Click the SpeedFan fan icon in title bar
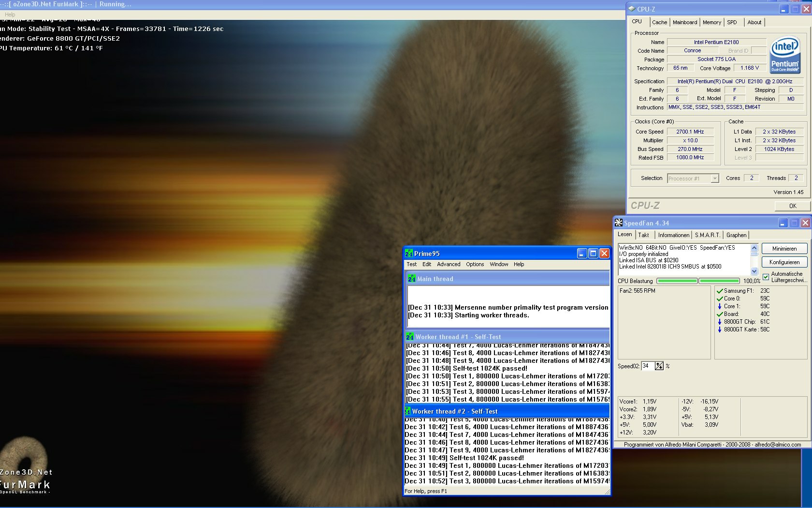 tap(619, 223)
